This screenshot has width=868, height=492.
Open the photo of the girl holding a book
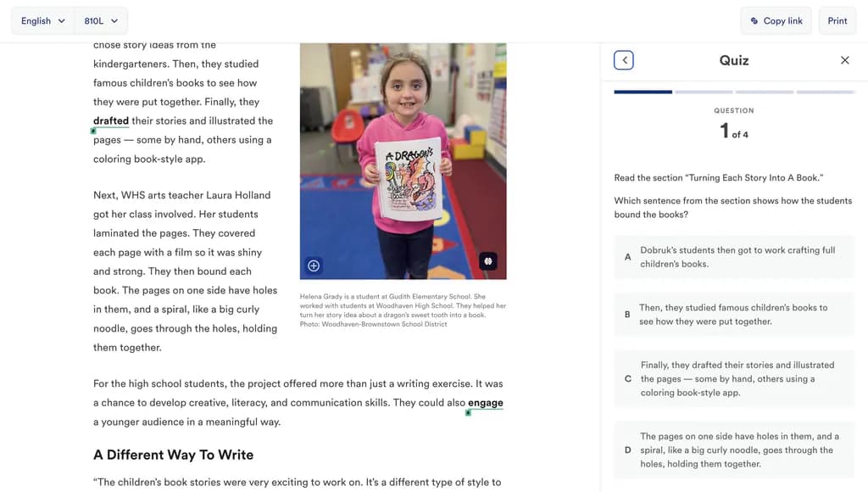[x=403, y=161]
